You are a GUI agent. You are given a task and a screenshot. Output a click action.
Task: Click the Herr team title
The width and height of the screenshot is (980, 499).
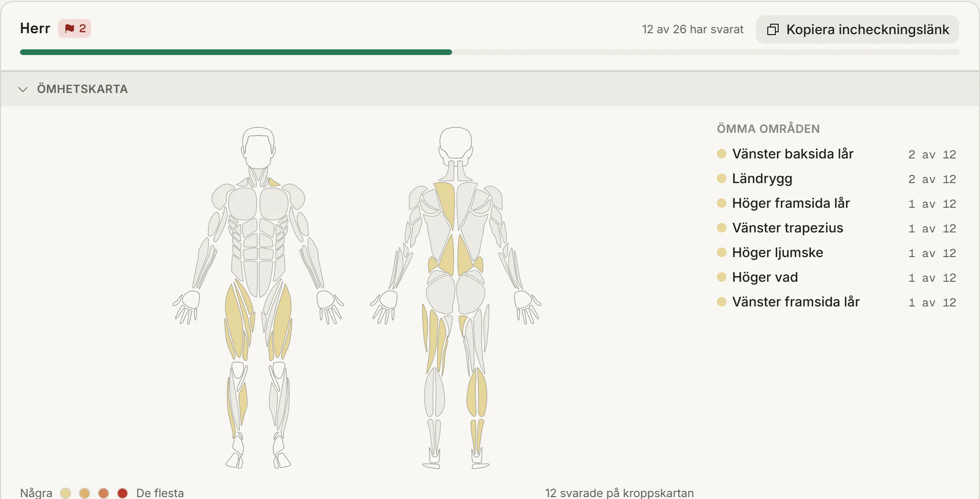pyautogui.click(x=35, y=28)
